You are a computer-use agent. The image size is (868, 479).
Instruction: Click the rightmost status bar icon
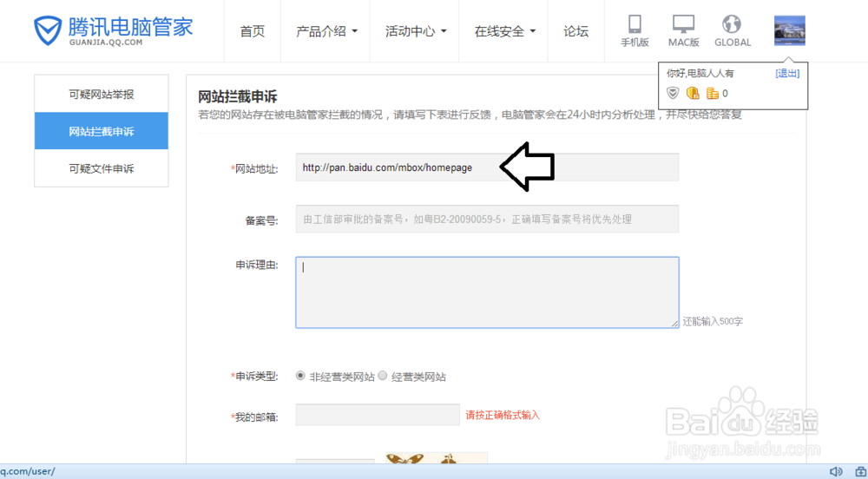pos(860,471)
